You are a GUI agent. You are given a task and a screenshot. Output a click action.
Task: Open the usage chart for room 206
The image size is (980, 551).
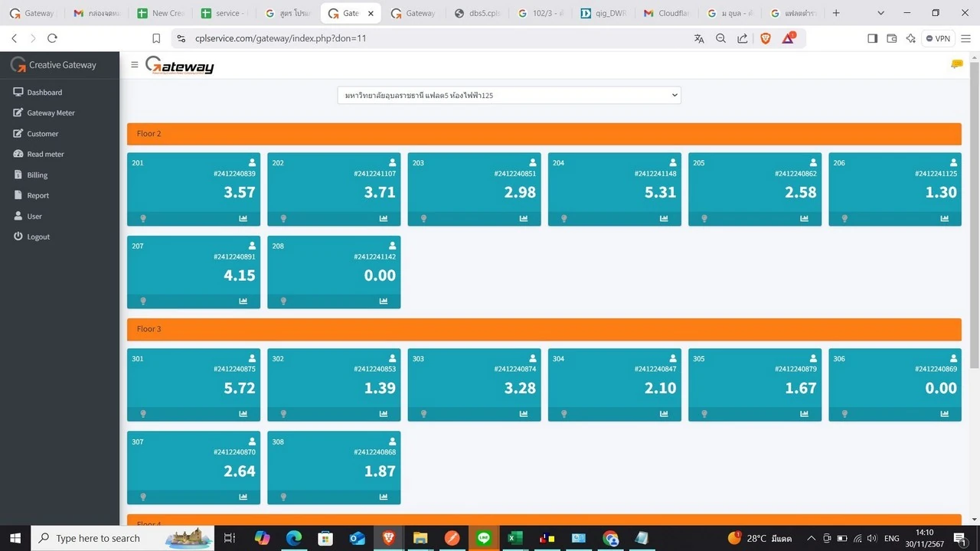point(945,218)
